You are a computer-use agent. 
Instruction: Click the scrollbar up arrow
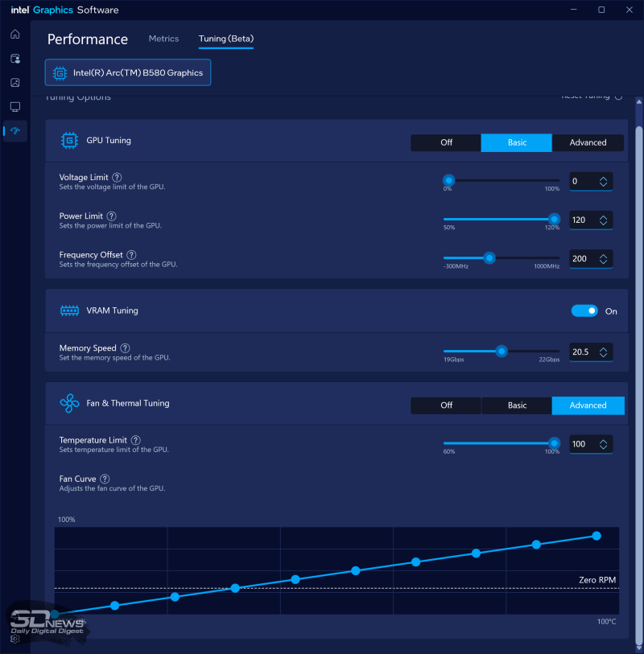point(638,101)
